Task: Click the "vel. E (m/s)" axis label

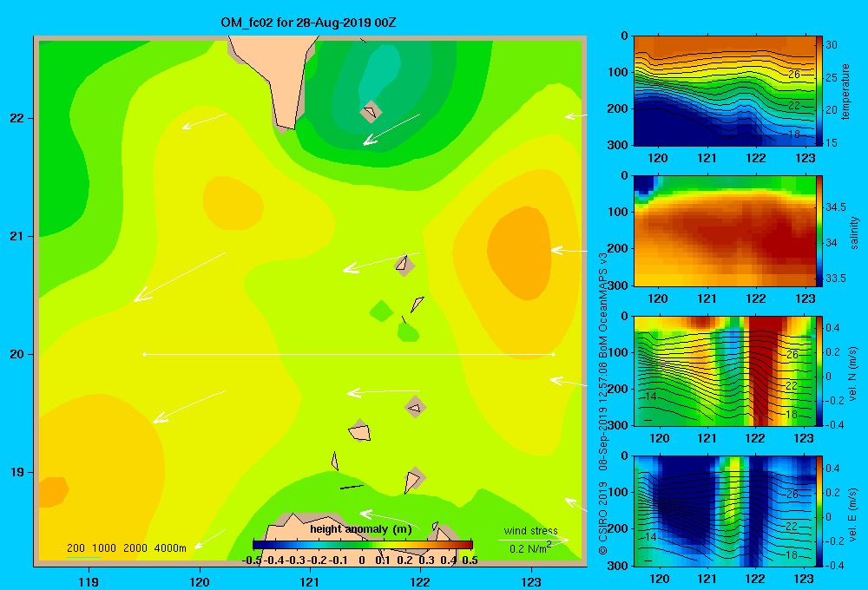Action: 853,514
